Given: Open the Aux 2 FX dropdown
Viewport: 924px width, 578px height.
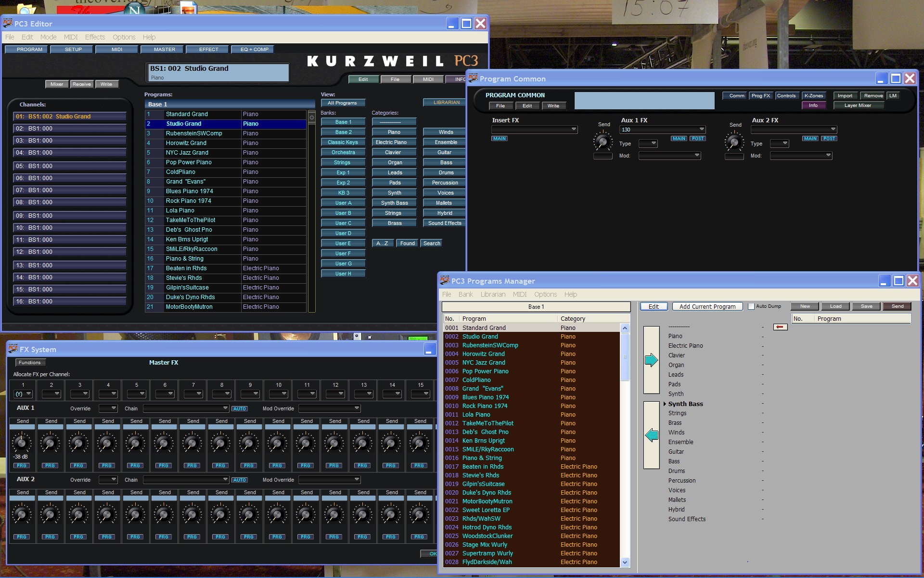Looking at the screenshot, I should (794, 130).
